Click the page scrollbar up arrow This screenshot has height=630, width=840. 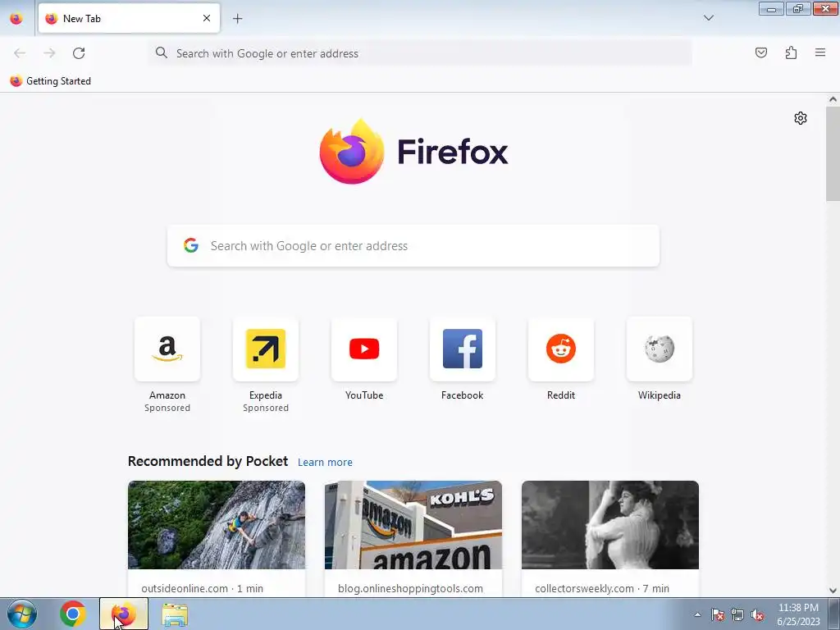tap(833, 99)
